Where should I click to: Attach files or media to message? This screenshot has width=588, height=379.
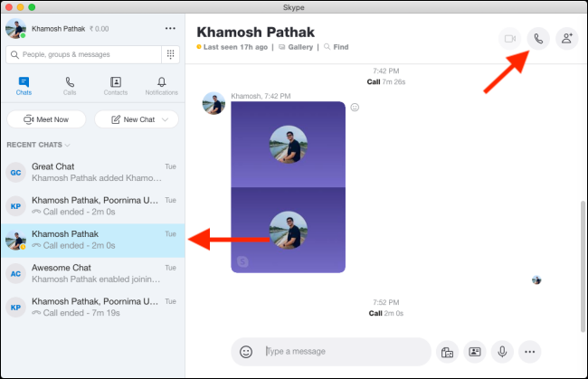[x=446, y=351]
